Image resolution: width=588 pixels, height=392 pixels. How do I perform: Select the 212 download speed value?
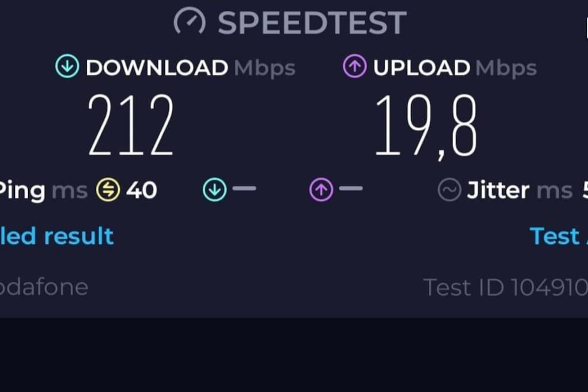(131, 125)
